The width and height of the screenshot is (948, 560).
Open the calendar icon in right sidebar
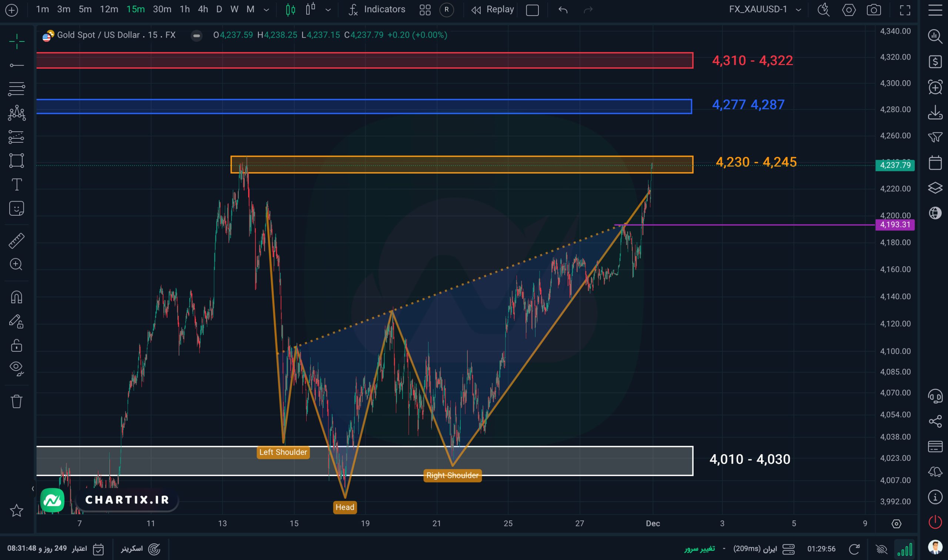[x=935, y=163]
